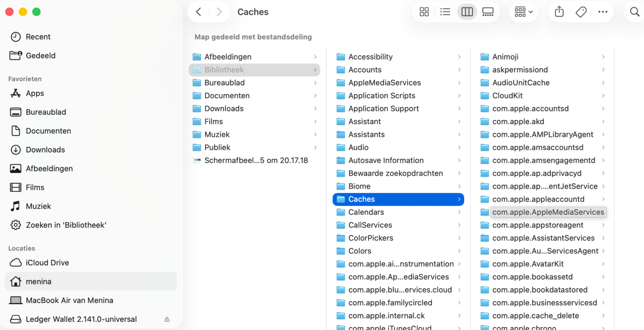Switch to icon grid view
Screen dimensions: 644x330
pyautogui.click(x=424, y=12)
